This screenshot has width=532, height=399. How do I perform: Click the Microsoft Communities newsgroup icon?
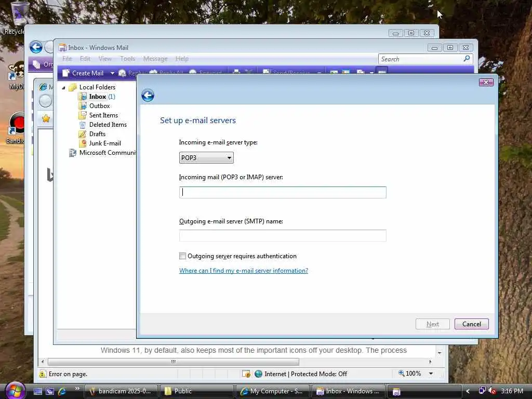coord(73,153)
